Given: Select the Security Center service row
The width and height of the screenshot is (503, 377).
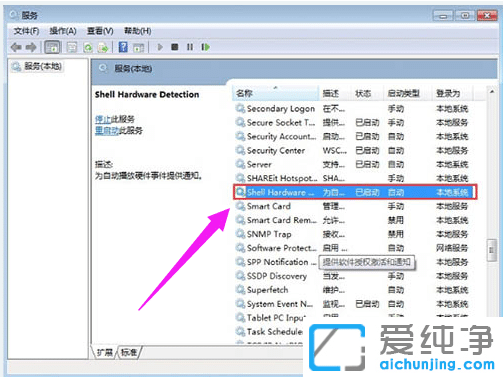Looking at the screenshot, I should coord(354,150).
